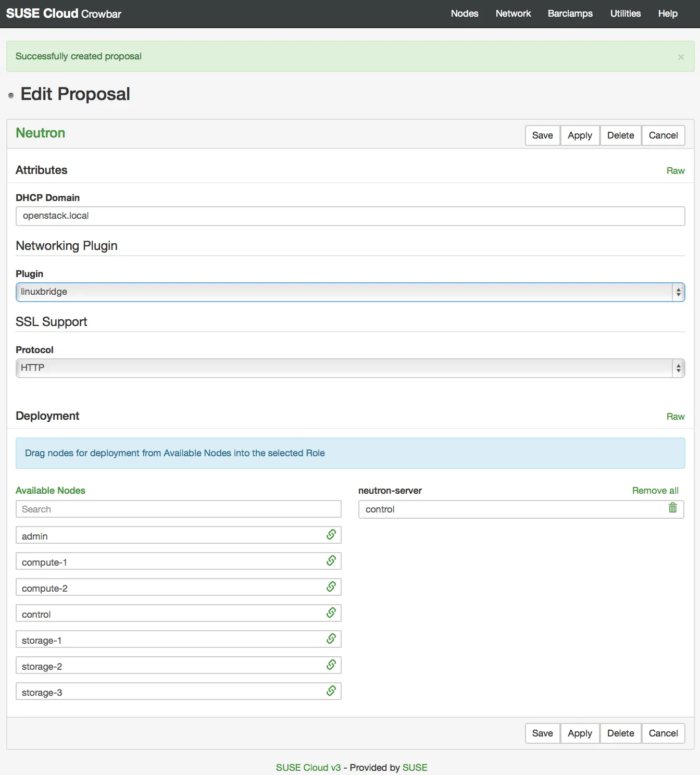Click the link icon on admin node
Viewport: 700px width, 775px height.
coord(331,534)
